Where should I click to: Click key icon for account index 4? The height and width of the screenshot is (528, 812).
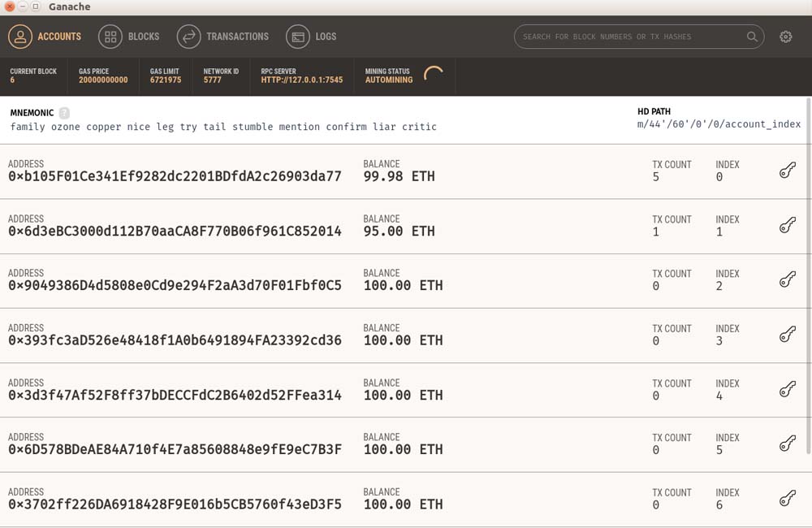[787, 390]
